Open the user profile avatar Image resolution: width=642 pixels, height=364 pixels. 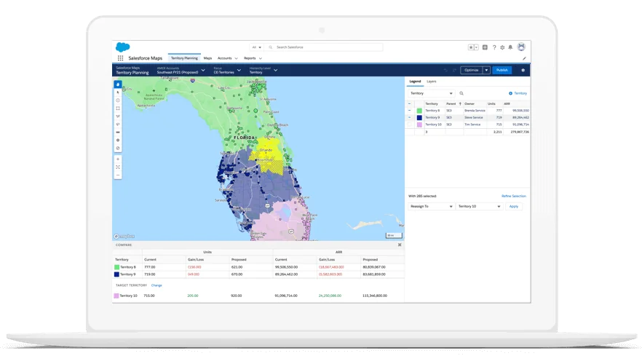pyautogui.click(x=521, y=47)
